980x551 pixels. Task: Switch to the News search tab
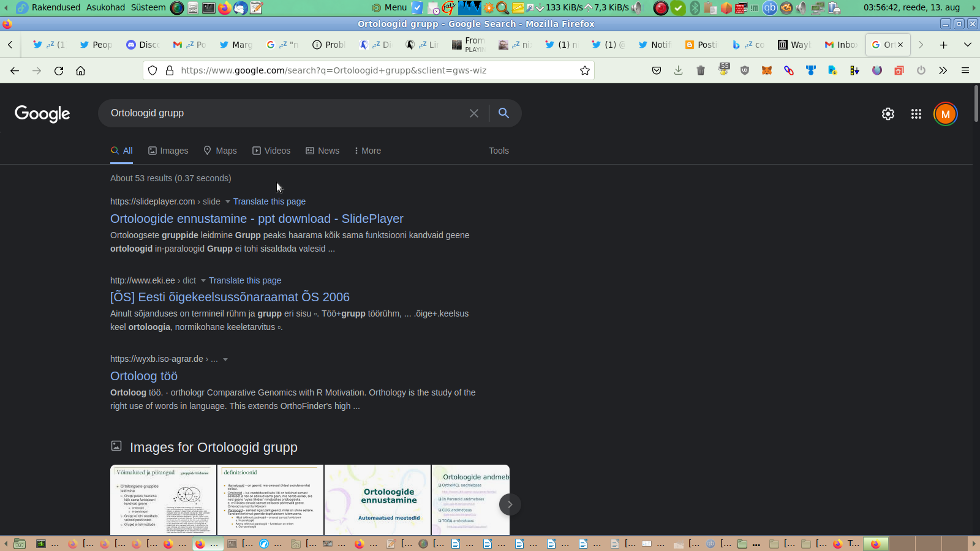point(323,151)
